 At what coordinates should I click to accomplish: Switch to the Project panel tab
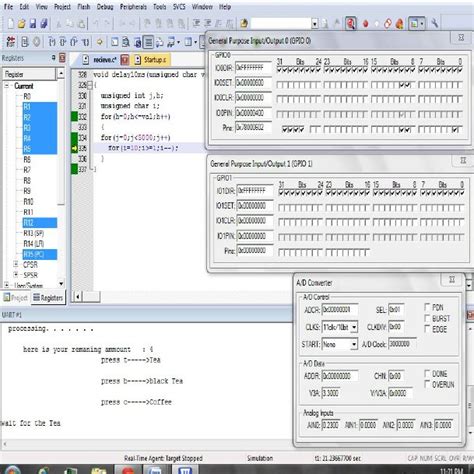pos(16,298)
